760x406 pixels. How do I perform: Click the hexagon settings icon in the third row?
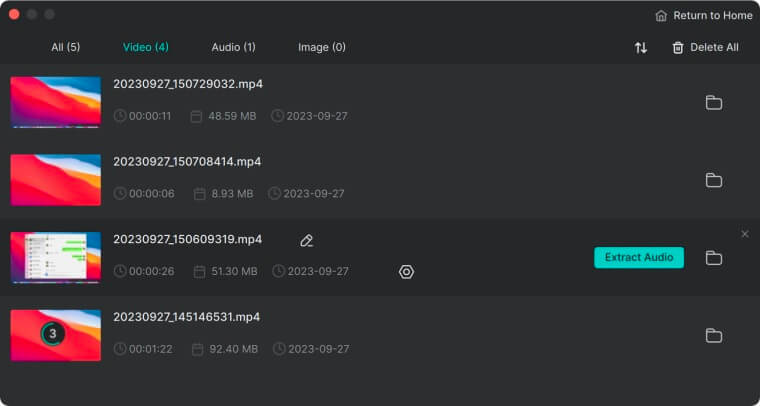406,272
